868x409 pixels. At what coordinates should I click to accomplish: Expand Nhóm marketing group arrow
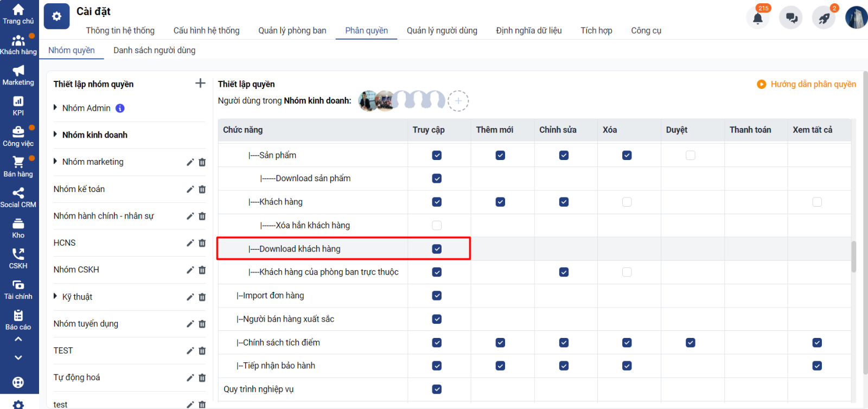coord(55,161)
